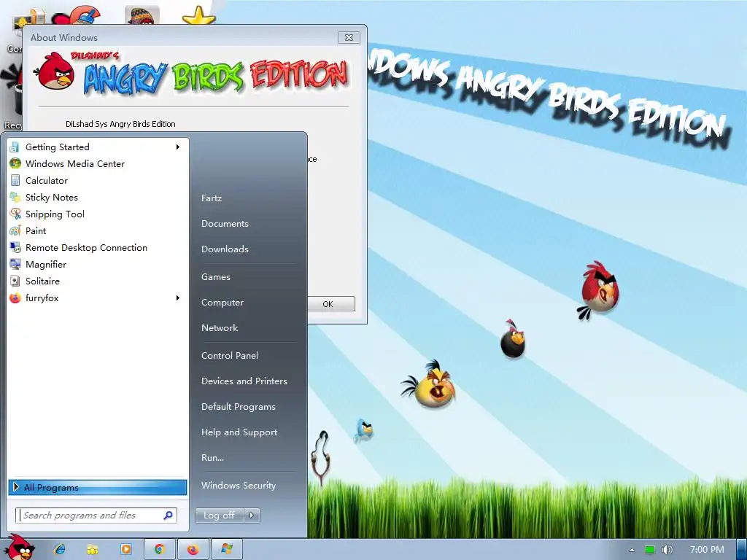The height and width of the screenshot is (560, 747).
Task: Launch the Magnifier icon
Action: 15,264
